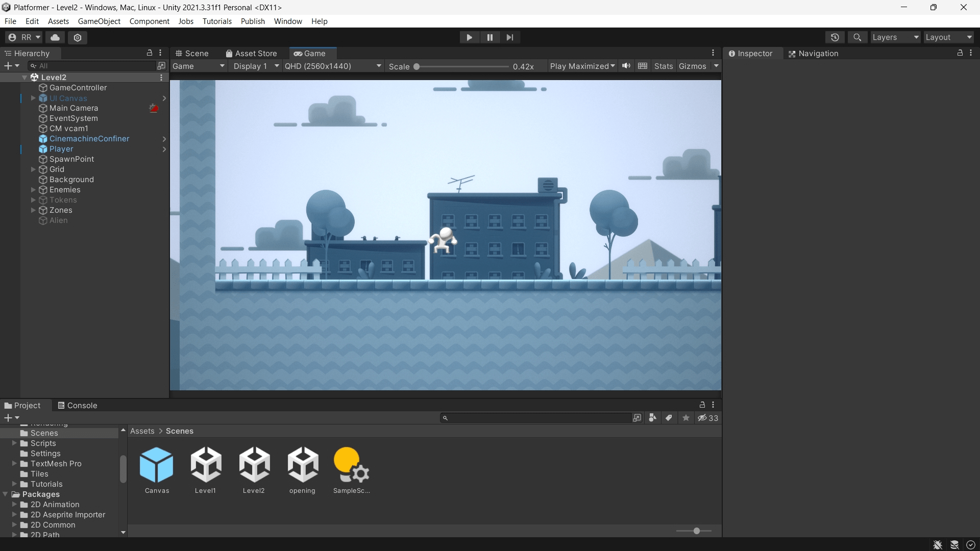Image resolution: width=980 pixels, height=551 pixels.
Task: Click the Project panel search field
Action: (536, 418)
